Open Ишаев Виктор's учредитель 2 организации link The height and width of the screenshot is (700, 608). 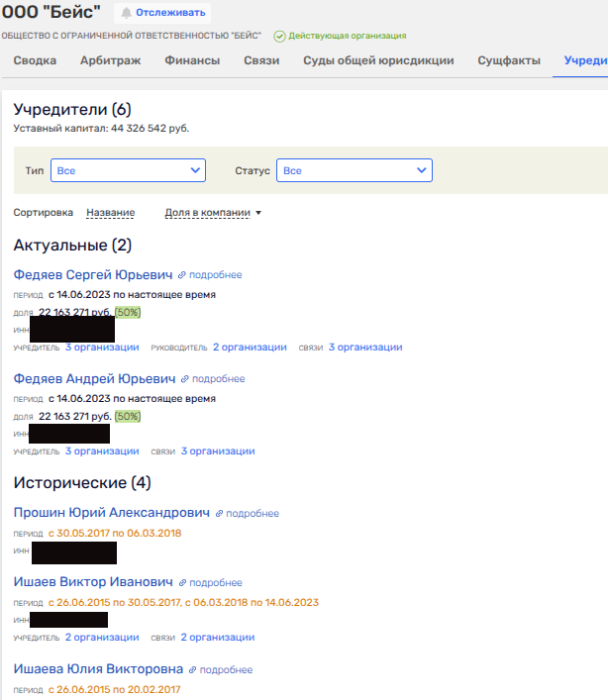pyautogui.click(x=102, y=638)
